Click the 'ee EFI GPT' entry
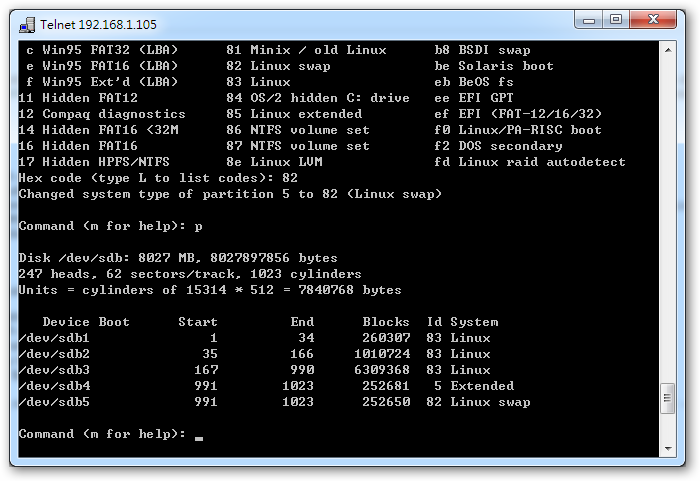Viewport: 700px width, 481px height. (474, 98)
